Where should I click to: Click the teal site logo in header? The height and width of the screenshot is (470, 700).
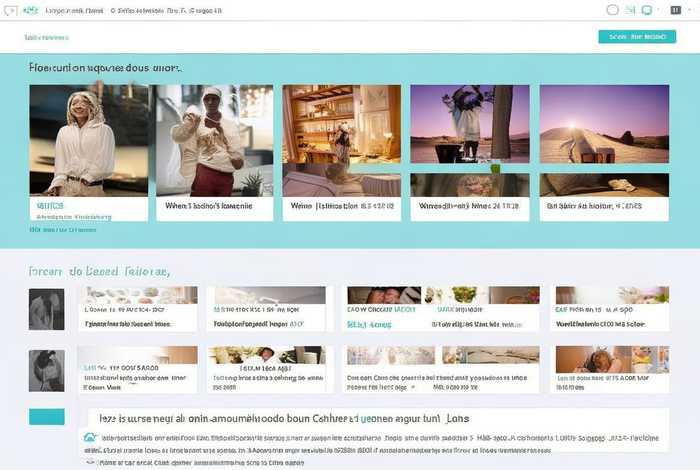tap(30, 10)
